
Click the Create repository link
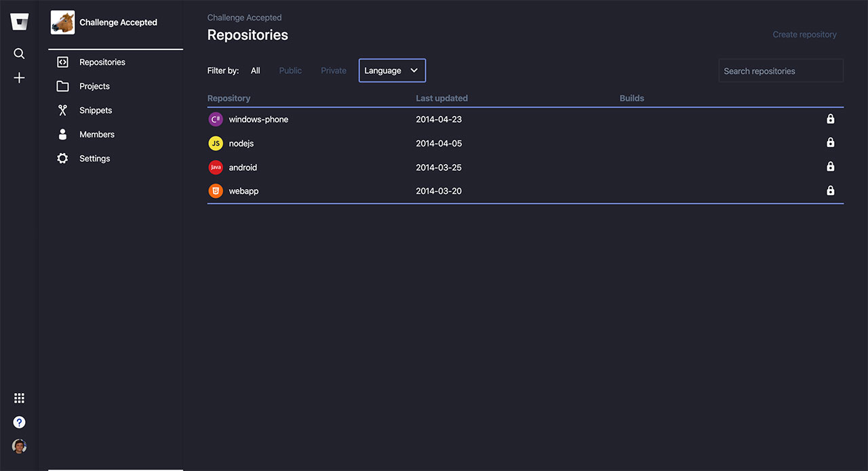point(804,34)
